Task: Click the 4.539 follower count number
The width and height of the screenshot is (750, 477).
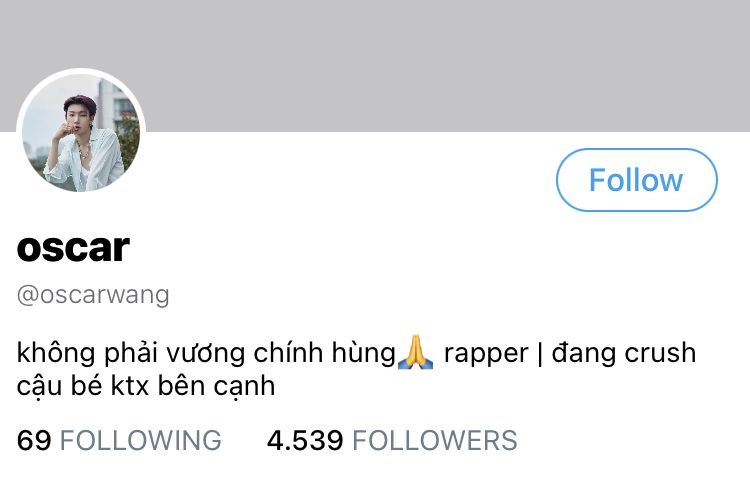Action: (305, 440)
